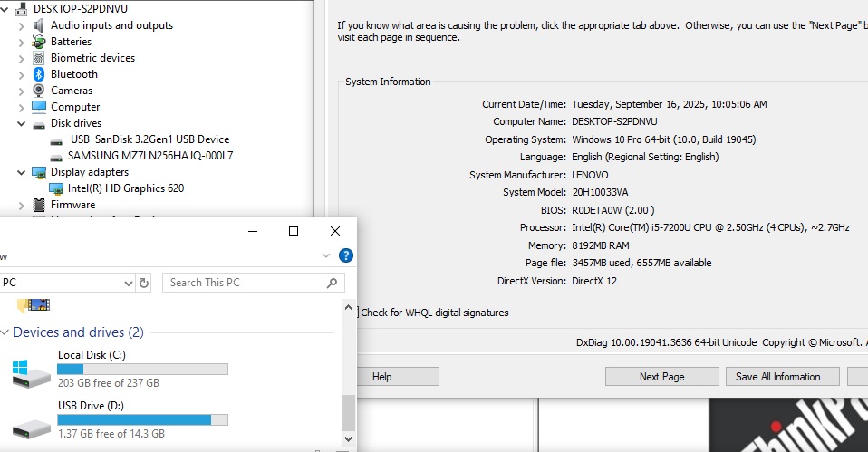
Task: Select SAMSUNG MZ7LN256HAJQ-000L7 disk entry
Action: [150, 156]
